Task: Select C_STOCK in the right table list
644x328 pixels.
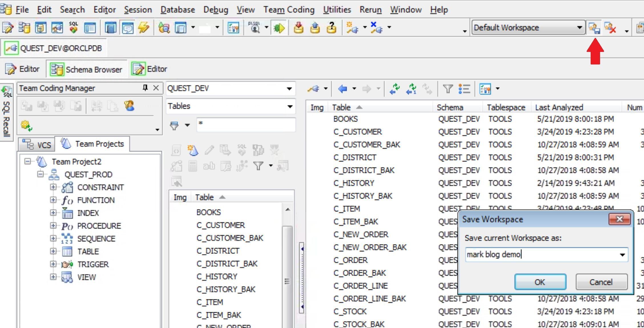Action: (350, 311)
